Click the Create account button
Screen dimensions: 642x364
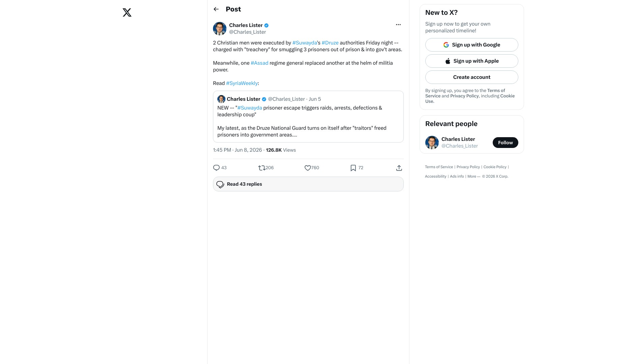[471, 77]
